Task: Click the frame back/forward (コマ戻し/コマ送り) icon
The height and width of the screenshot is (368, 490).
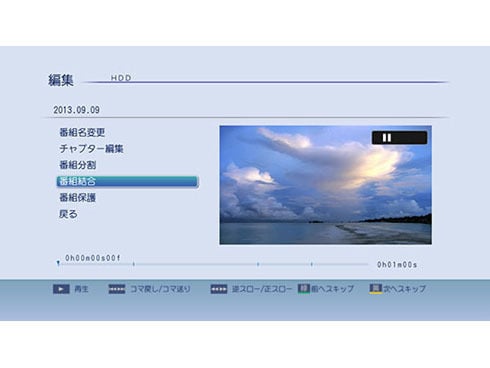Action: [x=117, y=289]
